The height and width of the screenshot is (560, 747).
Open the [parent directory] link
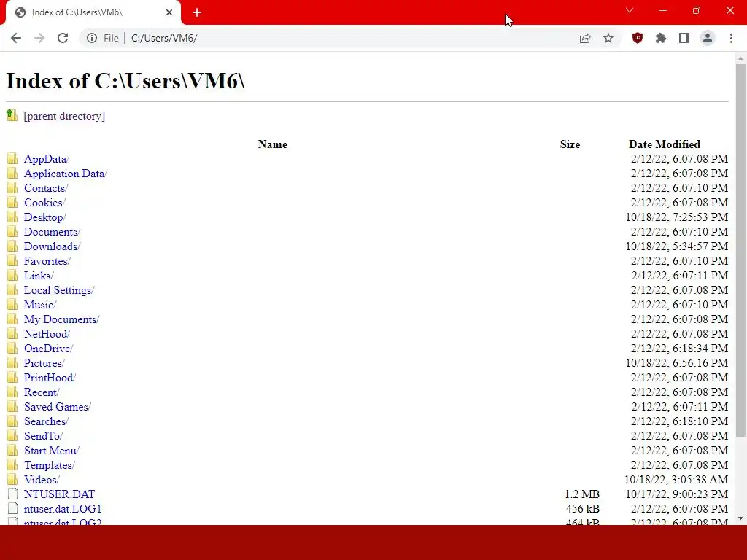click(x=64, y=116)
